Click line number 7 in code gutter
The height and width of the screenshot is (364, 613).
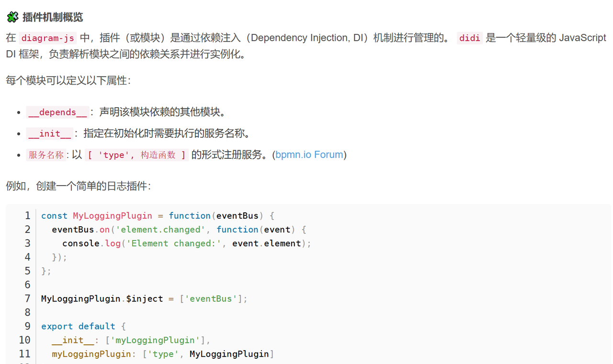pos(28,298)
